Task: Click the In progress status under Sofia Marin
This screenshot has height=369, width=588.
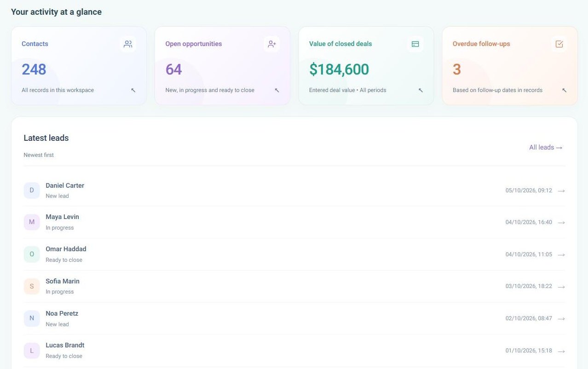Action: [x=60, y=292]
